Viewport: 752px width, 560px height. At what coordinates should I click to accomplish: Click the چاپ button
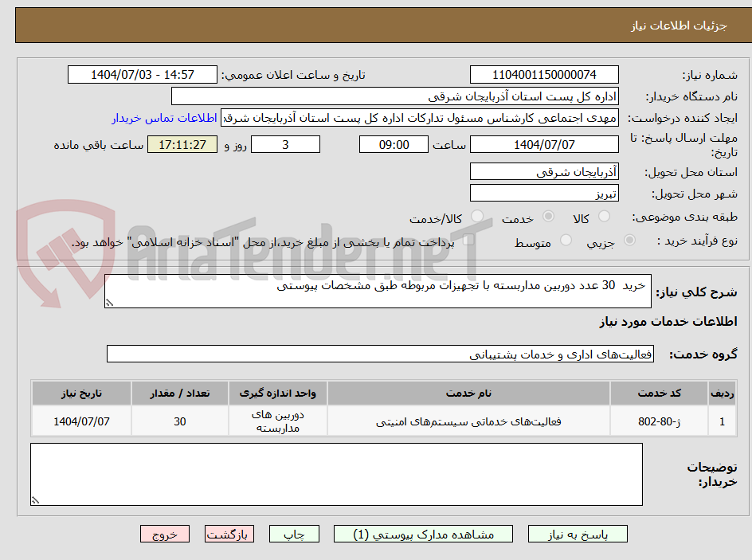pos(294,534)
